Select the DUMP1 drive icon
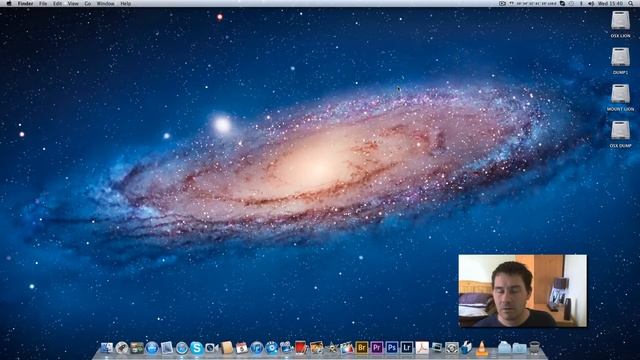640x360 pixels. [x=620, y=57]
